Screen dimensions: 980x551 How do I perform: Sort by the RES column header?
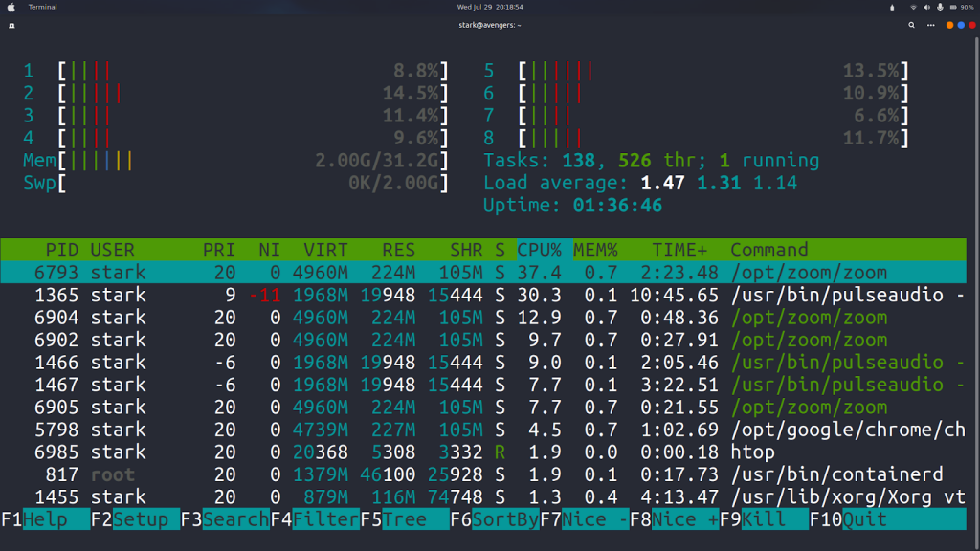[x=399, y=250]
